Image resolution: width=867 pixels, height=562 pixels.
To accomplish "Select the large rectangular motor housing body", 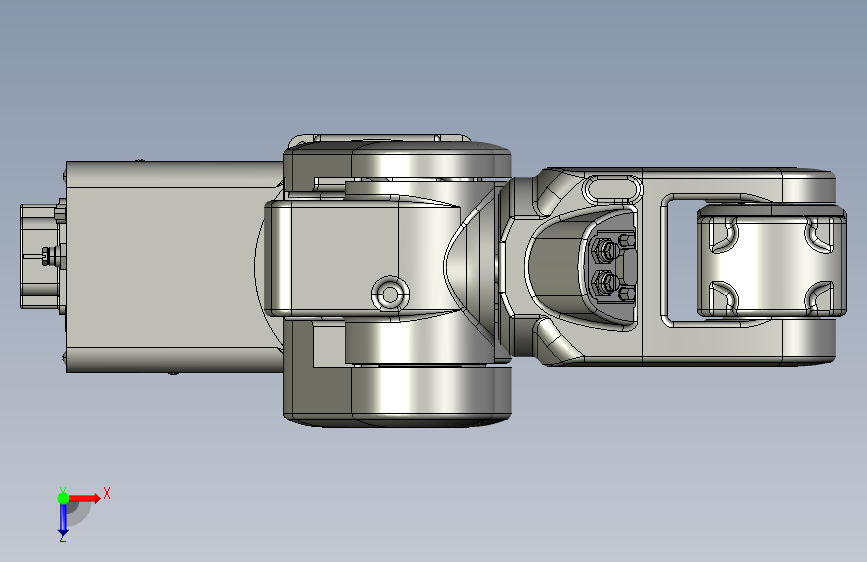I will 175,267.
